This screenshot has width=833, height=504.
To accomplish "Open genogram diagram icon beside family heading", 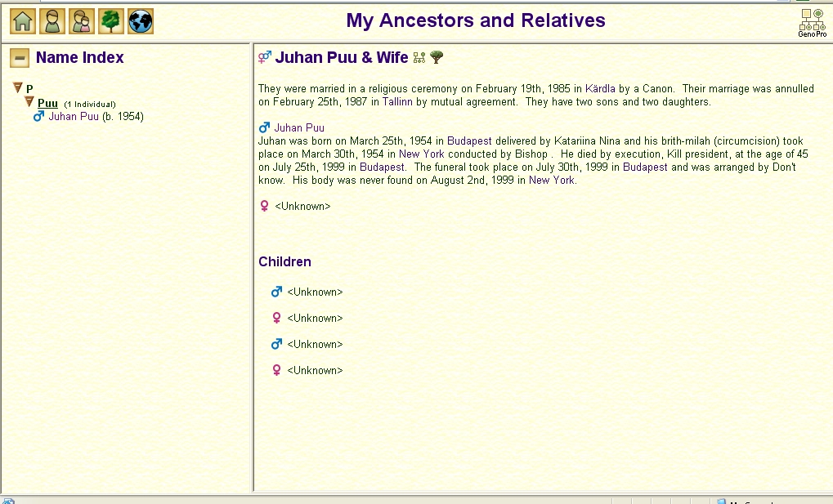I will pyautogui.click(x=419, y=57).
